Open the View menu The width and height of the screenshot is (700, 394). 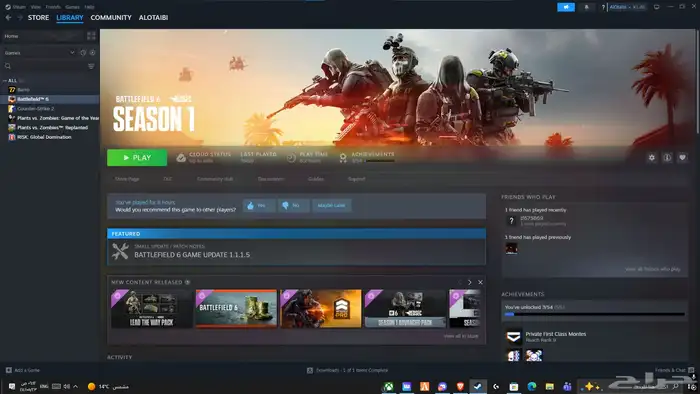click(36, 7)
